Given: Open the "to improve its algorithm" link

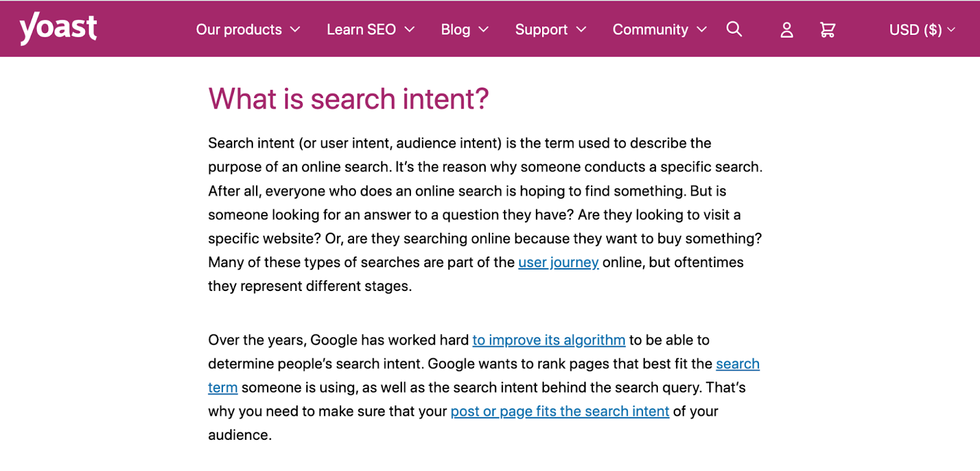Looking at the screenshot, I should [x=549, y=341].
